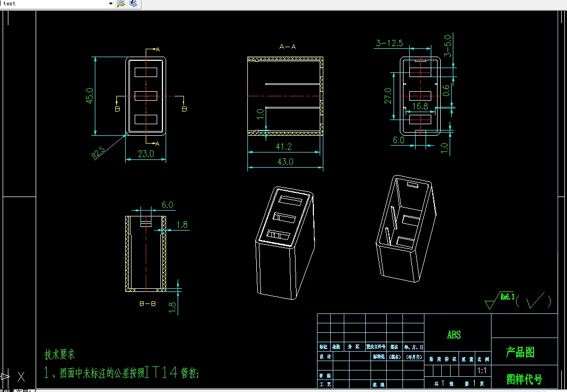The width and height of the screenshot is (567, 392).
Task: Select the 0.6 dimension text
Action: [446, 91]
